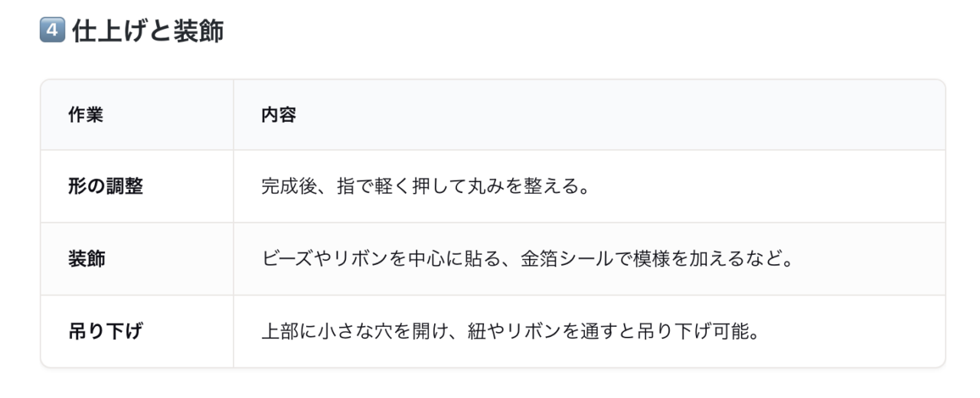The height and width of the screenshot is (398, 980).
Task: Click the bold 装飾 row label in table
Action: coord(87,259)
